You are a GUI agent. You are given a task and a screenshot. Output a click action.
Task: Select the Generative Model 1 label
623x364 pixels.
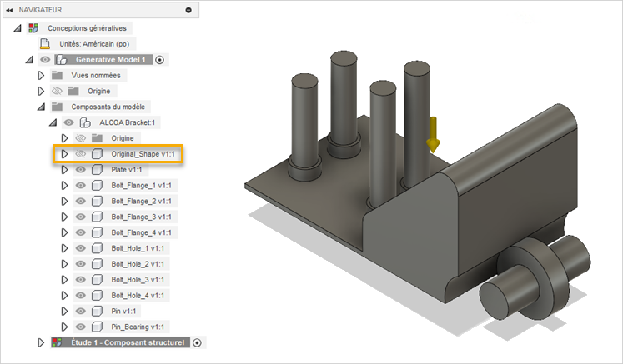tap(110, 59)
